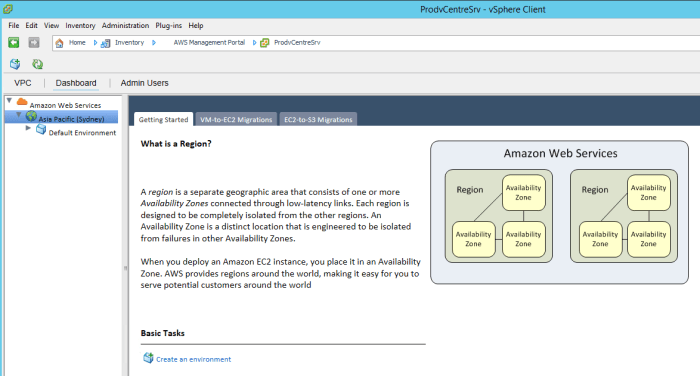The image size is (700, 376).
Task: Open the EC2-to-S3 Migrations tab
Action: click(x=318, y=119)
